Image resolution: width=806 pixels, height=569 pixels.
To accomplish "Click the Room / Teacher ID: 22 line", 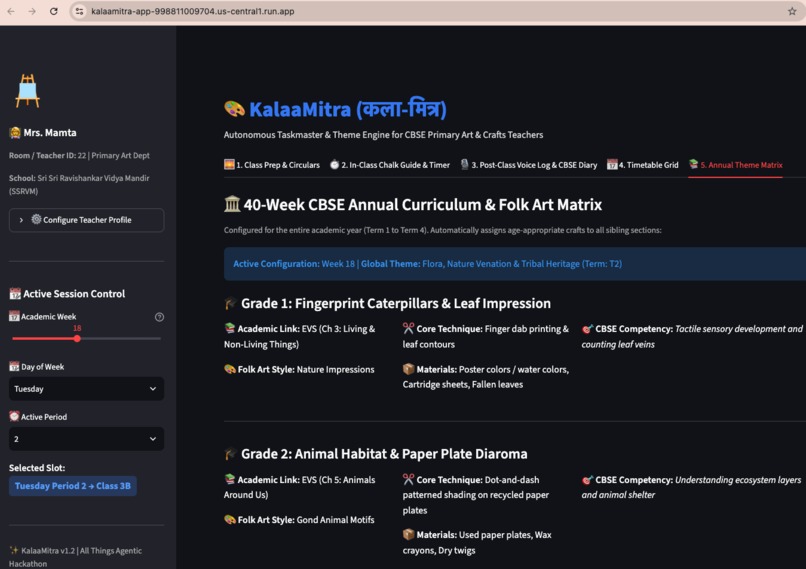I will [79, 155].
